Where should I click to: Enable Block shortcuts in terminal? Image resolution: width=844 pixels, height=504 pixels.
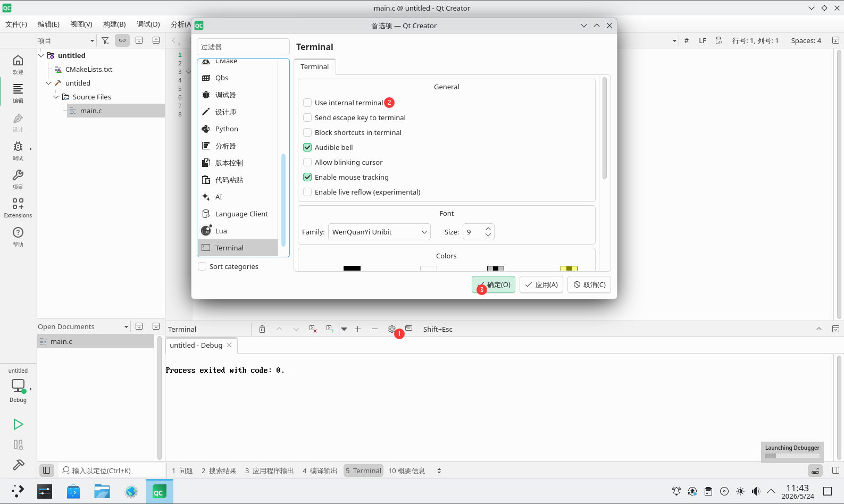click(x=307, y=132)
